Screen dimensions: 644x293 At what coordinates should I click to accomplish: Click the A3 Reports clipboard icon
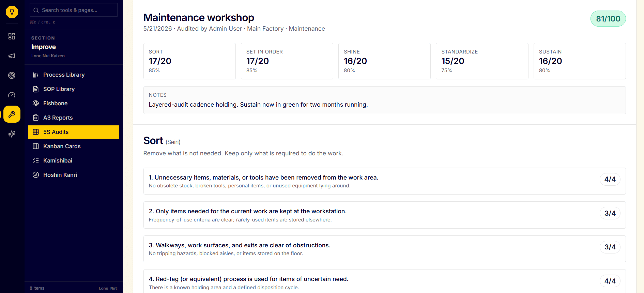[x=36, y=118]
